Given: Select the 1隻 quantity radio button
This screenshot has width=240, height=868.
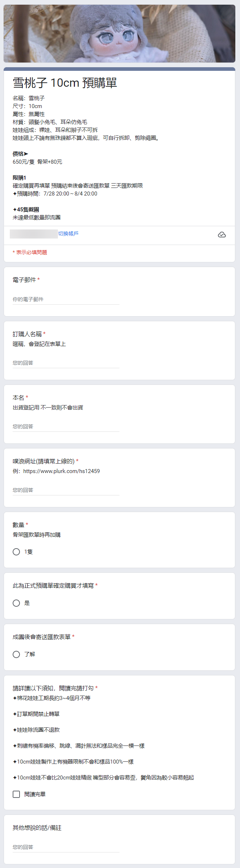Looking at the screenshot, I should [16, 552].
